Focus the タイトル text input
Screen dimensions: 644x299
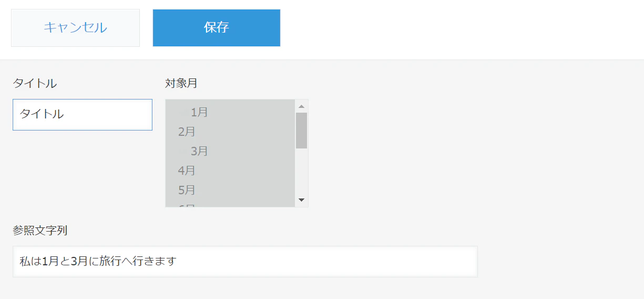coord(83,115)
